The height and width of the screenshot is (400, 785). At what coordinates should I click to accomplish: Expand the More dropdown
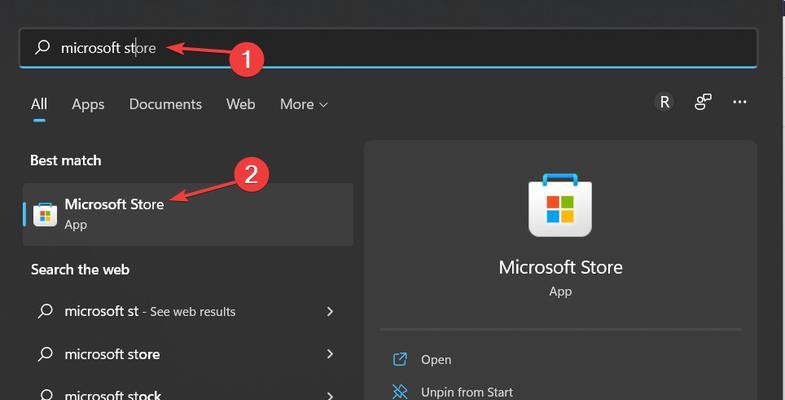point(303,104)
